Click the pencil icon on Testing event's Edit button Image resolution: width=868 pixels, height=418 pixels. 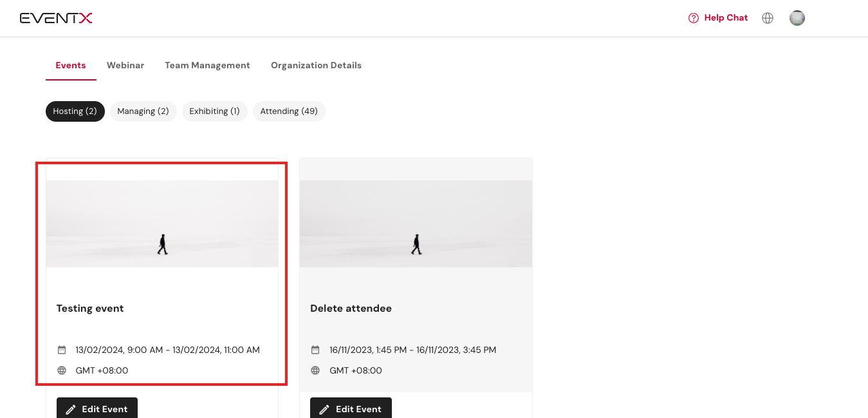click(x=71, y=409)
